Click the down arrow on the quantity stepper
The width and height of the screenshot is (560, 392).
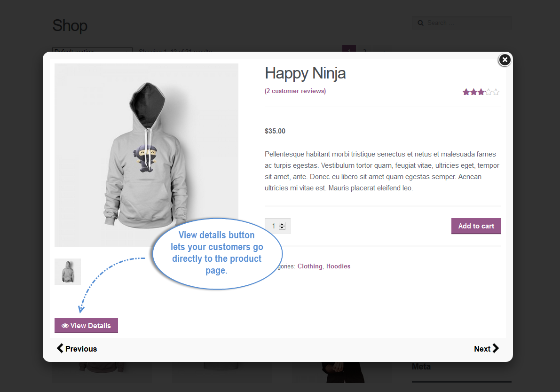[282, 228]
